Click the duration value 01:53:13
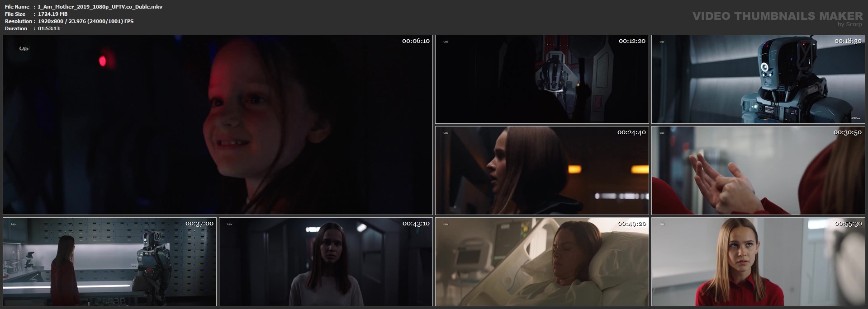The width and height of the screenshot is (868, 309). (x=49, y=28)
